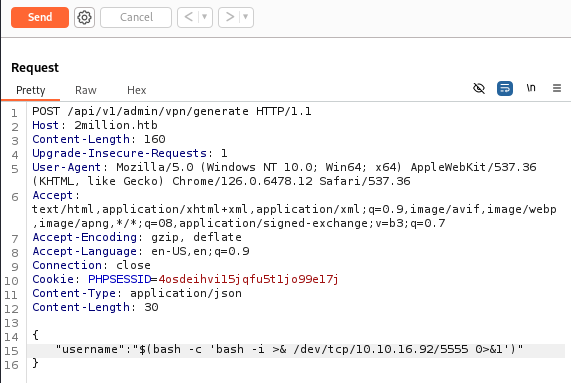The height and width of the screenshot is (383, 571).
Task: Toggle the hide non-printable eye icon
Action: 479,88
